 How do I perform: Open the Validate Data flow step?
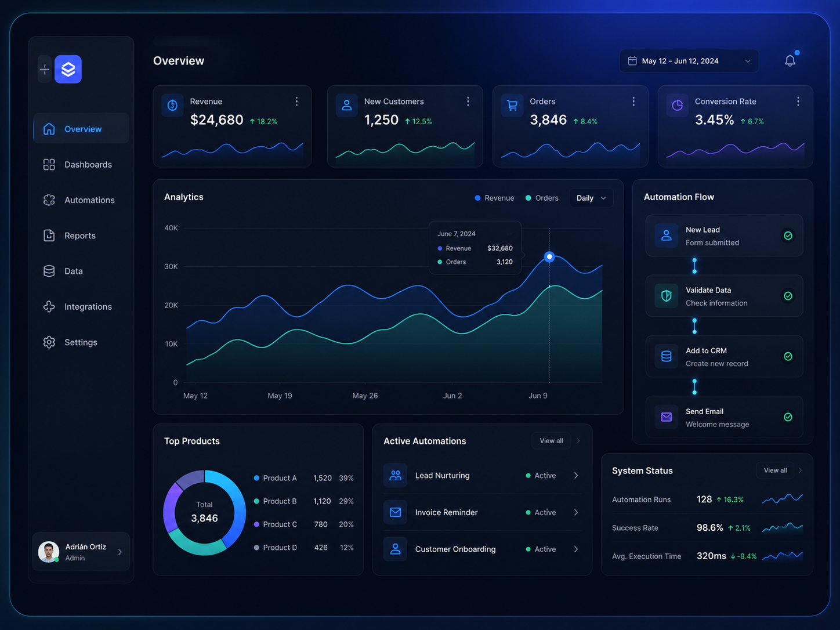724,296
